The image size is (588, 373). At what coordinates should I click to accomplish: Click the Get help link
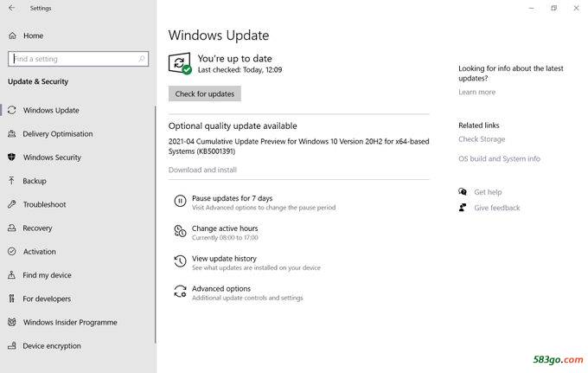(x=488, y=192)
